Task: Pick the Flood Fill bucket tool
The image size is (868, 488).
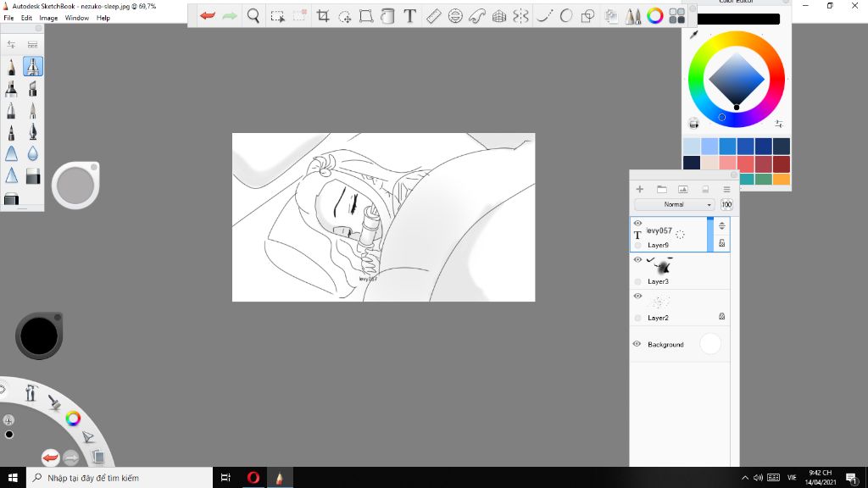Action: point(387,15)
